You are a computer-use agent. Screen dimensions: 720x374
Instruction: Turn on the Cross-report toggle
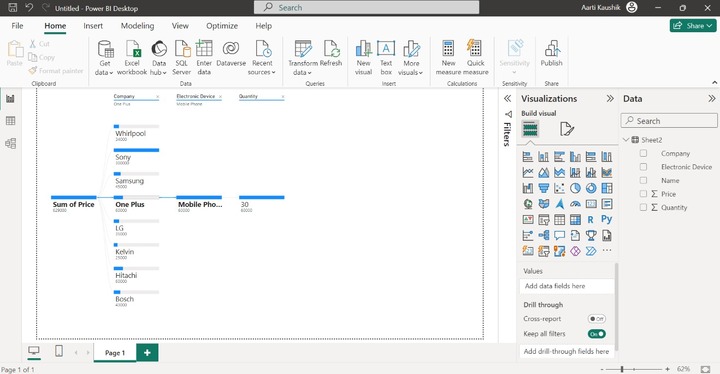point(596,318)
